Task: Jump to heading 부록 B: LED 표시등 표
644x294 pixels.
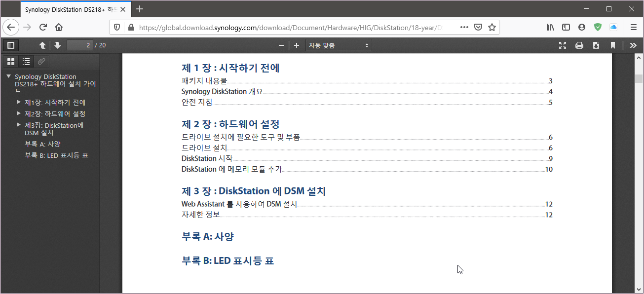Action: (x=228, y=261)
